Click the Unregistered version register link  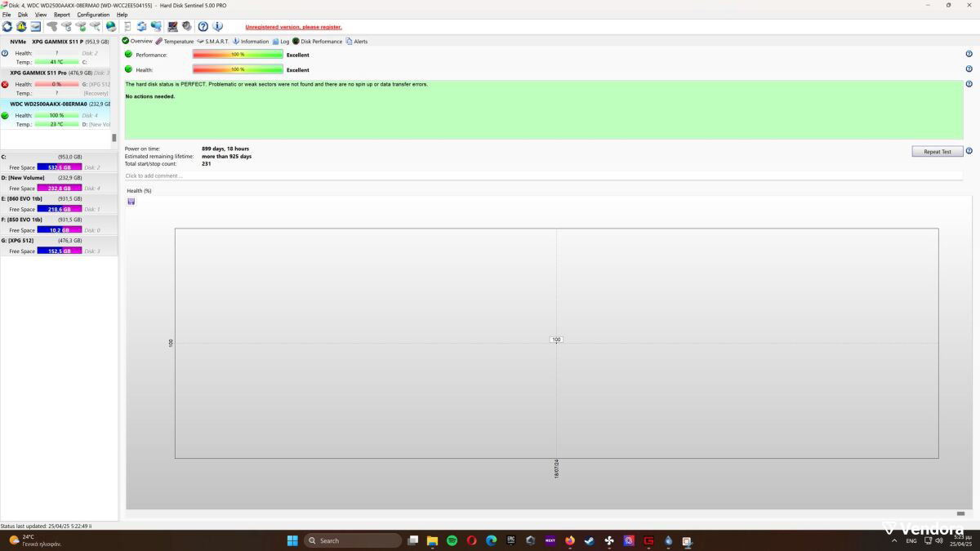coord(294,27)
